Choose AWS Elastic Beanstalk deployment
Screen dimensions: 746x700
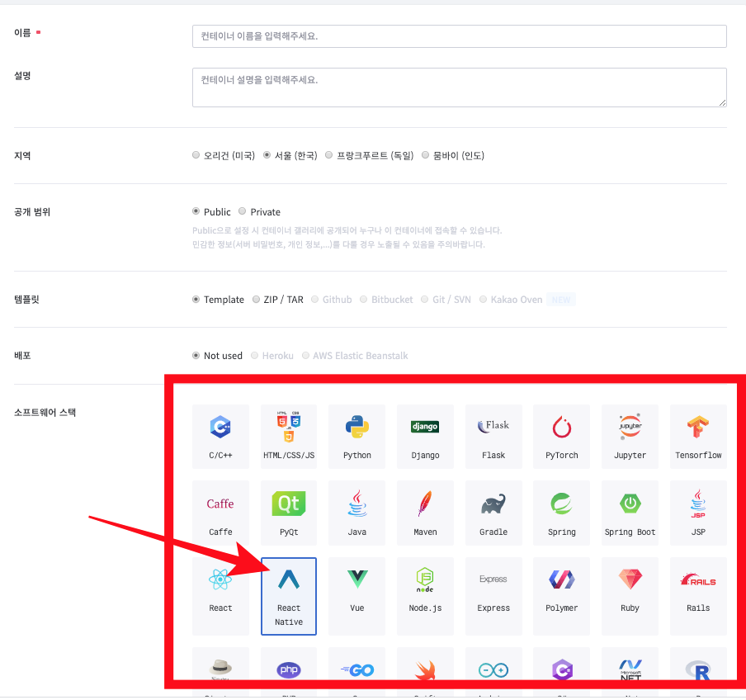tap(305, 355)
